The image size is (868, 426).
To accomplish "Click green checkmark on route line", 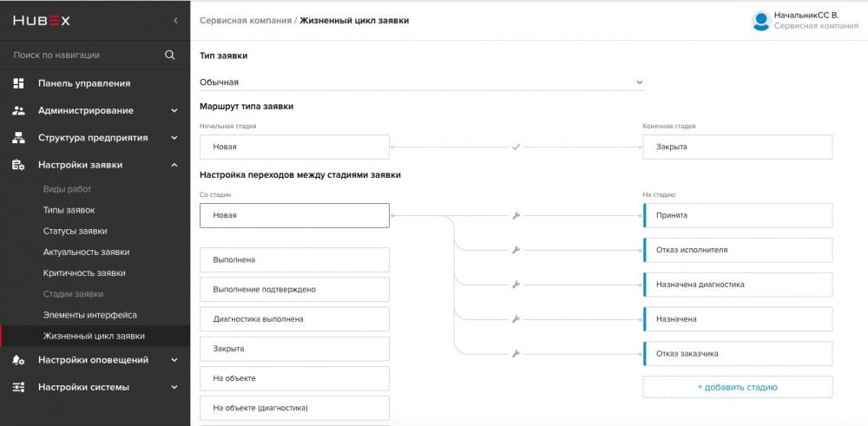I will [516, 147].
